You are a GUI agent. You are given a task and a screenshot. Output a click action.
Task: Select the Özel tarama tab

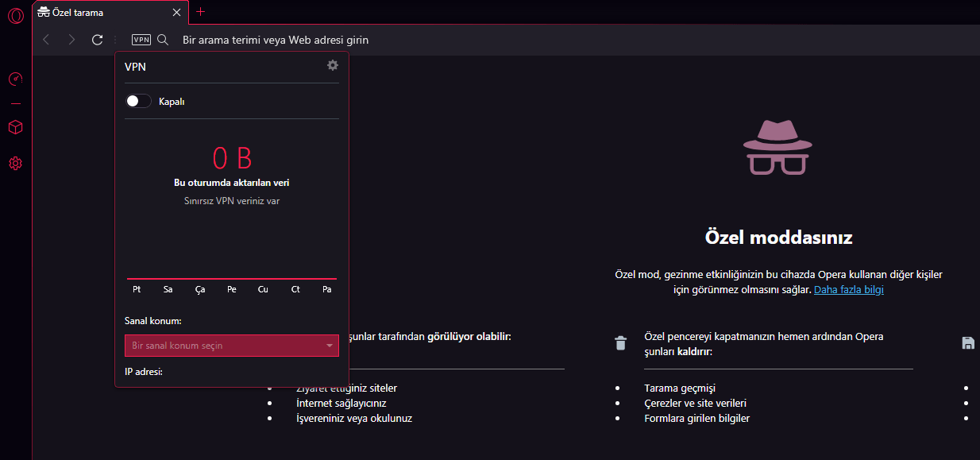click(x=110, y=13)
